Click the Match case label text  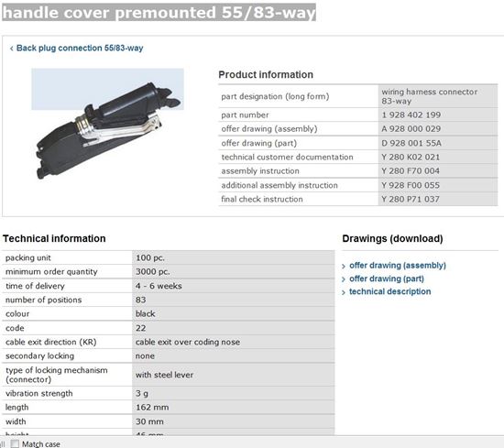point(41,444)
